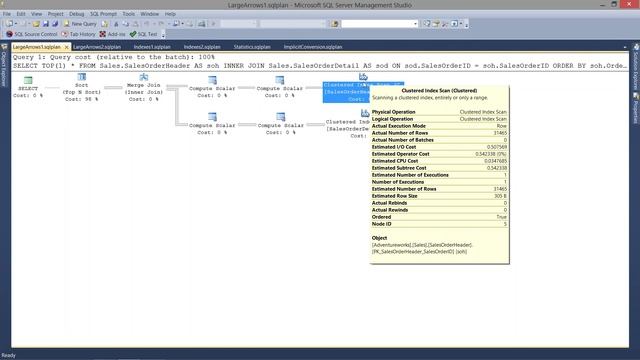The width and height of the screenshot is (640, 360).
Task: Open the document tab list dropdown
Action: pyautogui.click(x=625, y=47)
